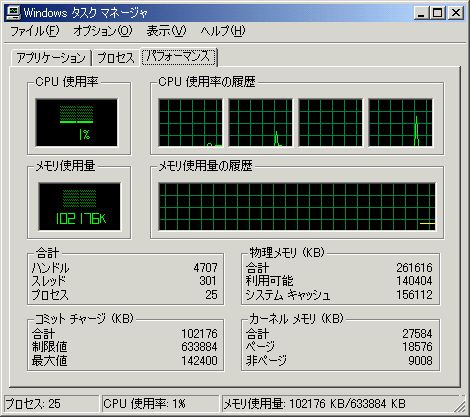Screen dimensions: 470x417
Task: Open the ヘルプ(H) menu
Action: (222, 31)
